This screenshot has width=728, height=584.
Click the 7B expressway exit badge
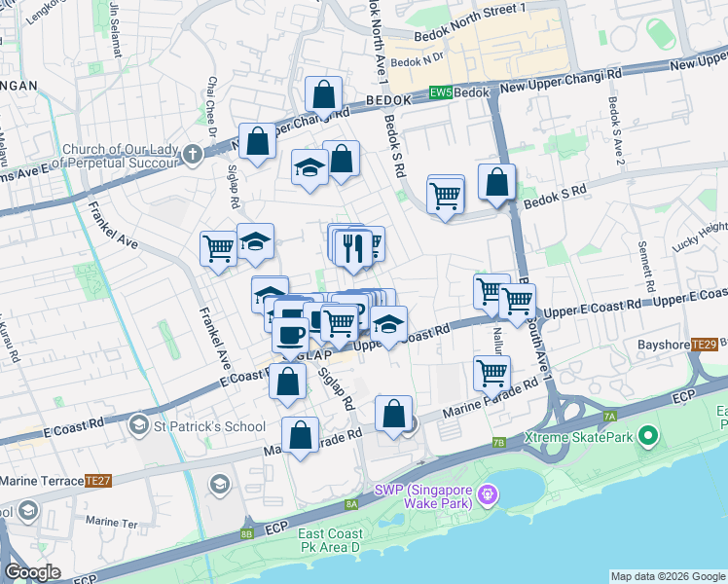tap(498, 443)
